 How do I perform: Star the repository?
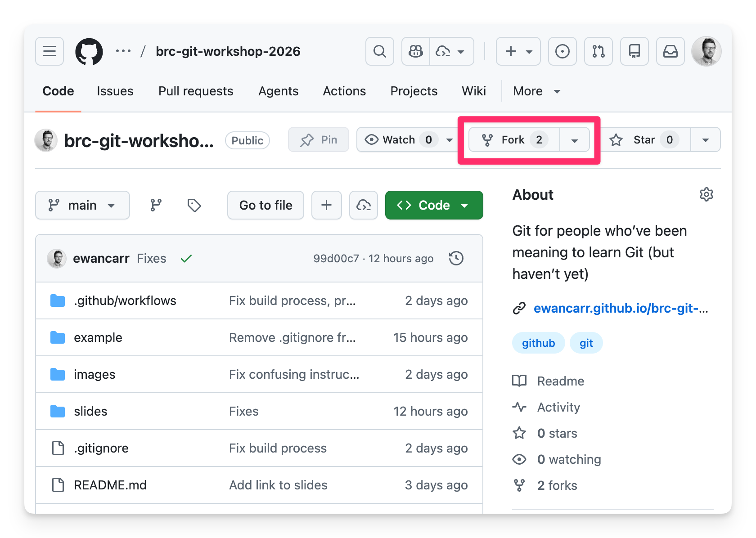(643, 140)
